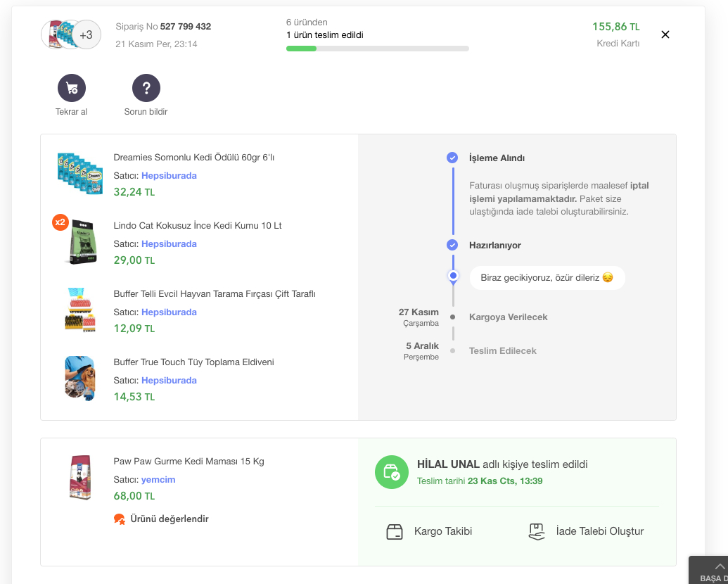
Task: Open the yemcim seller link
Action: click(x=158, y=479)
